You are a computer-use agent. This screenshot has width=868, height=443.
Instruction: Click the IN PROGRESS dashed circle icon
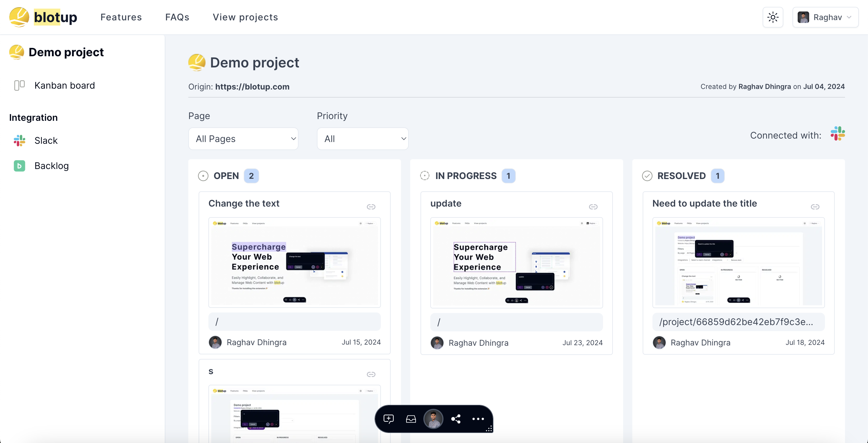(x=425, y=176)
